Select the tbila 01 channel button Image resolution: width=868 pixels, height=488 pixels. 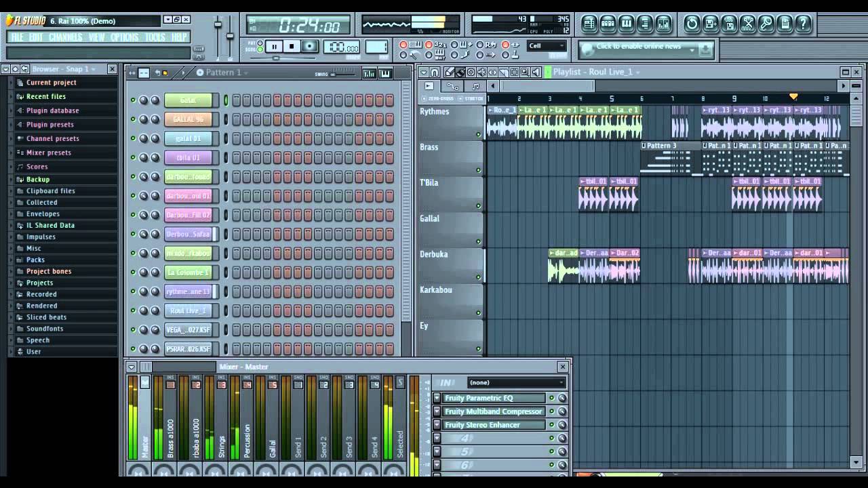click(189, 157)
